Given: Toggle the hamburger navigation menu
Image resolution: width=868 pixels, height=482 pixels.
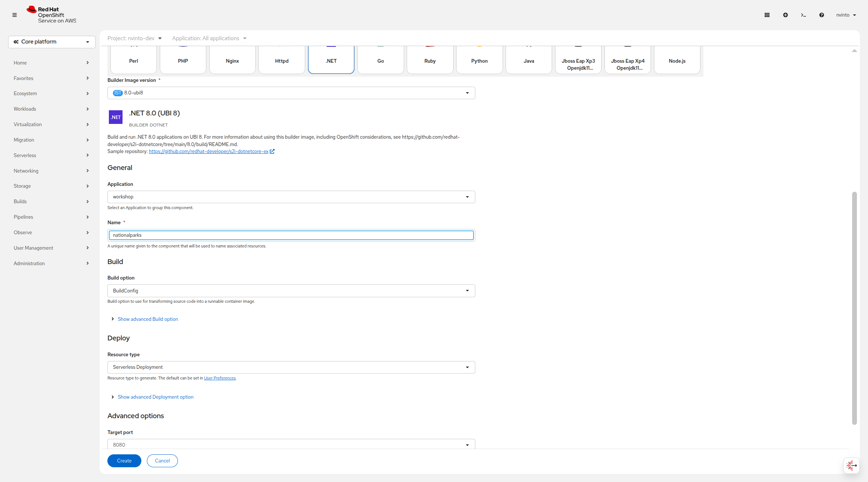Looking at the screenshot, I should 15,15.
